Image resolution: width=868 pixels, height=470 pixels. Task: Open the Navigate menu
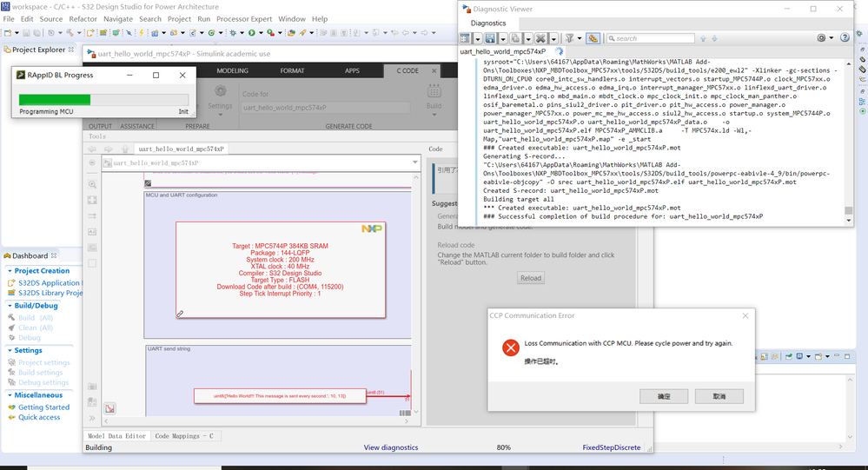(118, 19)
